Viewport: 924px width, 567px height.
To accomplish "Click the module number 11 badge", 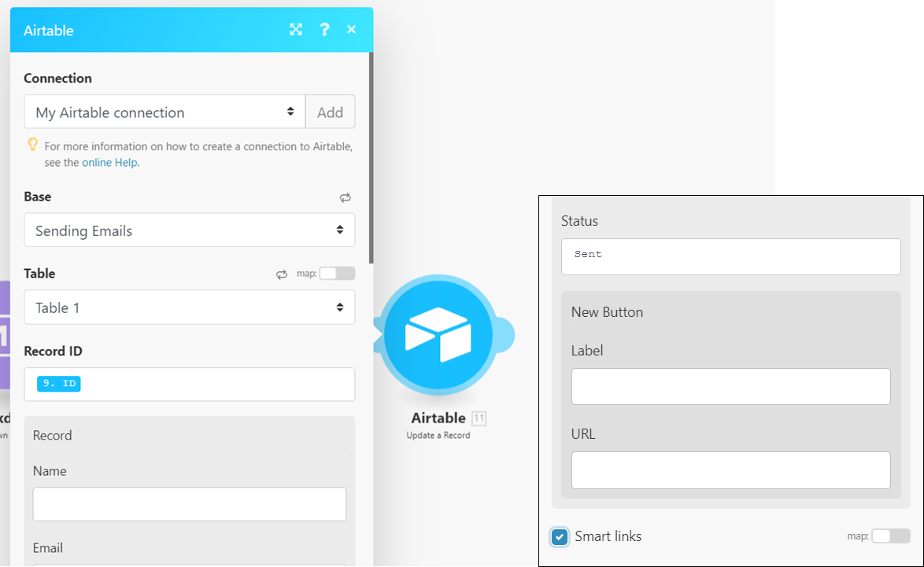I will (479, 418).
